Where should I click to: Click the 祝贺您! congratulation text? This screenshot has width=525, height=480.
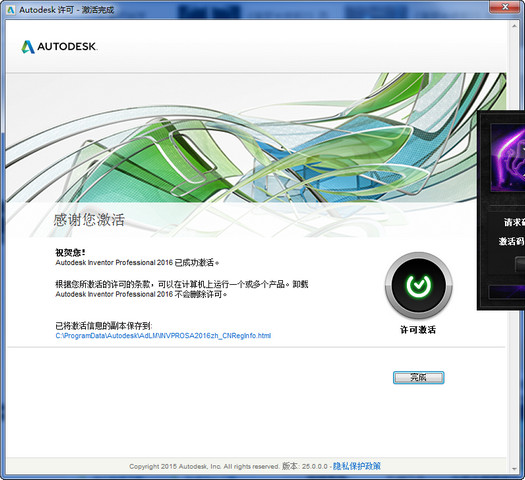(70, 252)
